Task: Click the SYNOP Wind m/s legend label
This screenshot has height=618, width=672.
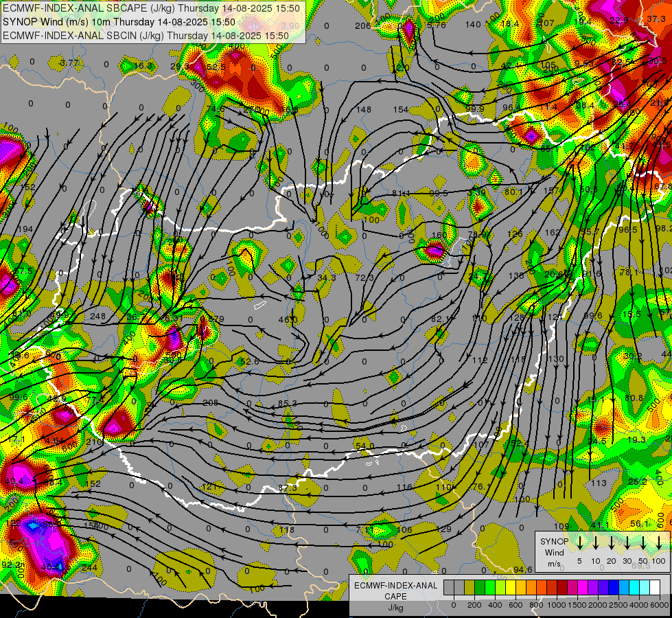Action: coord(554,552)
